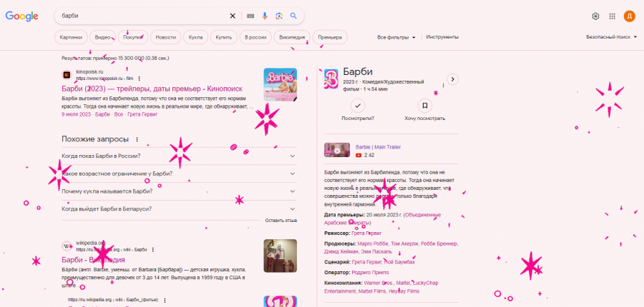
Task: Open Барби - Википедия result link
Action: pyautogui.click(x=93, y=260)
